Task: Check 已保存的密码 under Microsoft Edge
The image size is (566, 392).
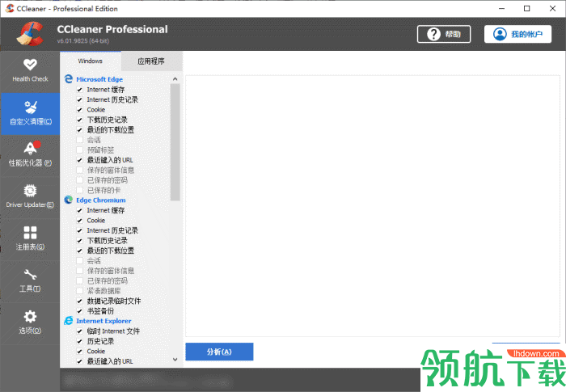Action: tap(80, 180)
